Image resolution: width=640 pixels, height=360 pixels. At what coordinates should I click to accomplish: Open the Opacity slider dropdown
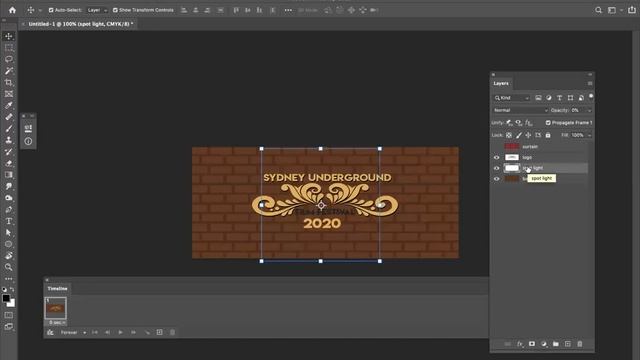pyautogui.click(x=589, y=110)
